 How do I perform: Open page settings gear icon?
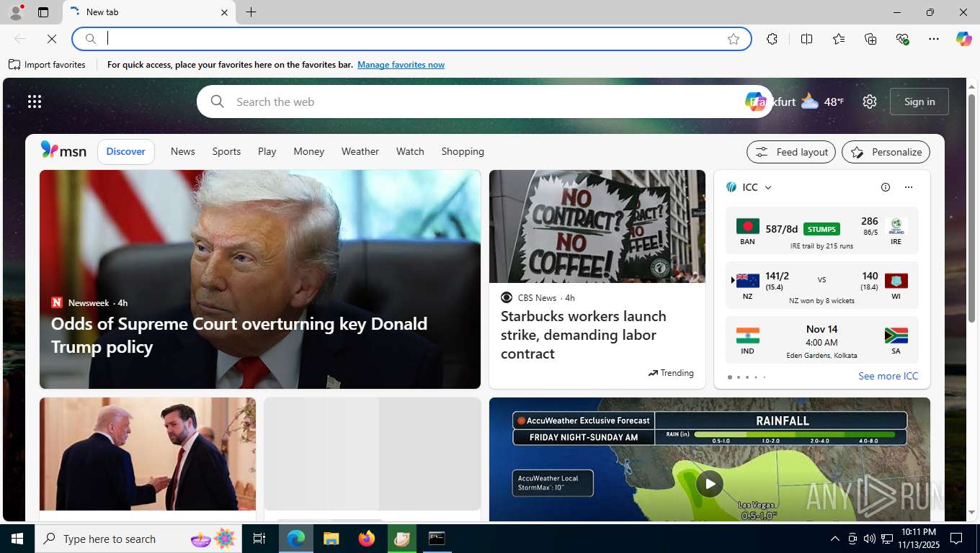pos(870,102)
